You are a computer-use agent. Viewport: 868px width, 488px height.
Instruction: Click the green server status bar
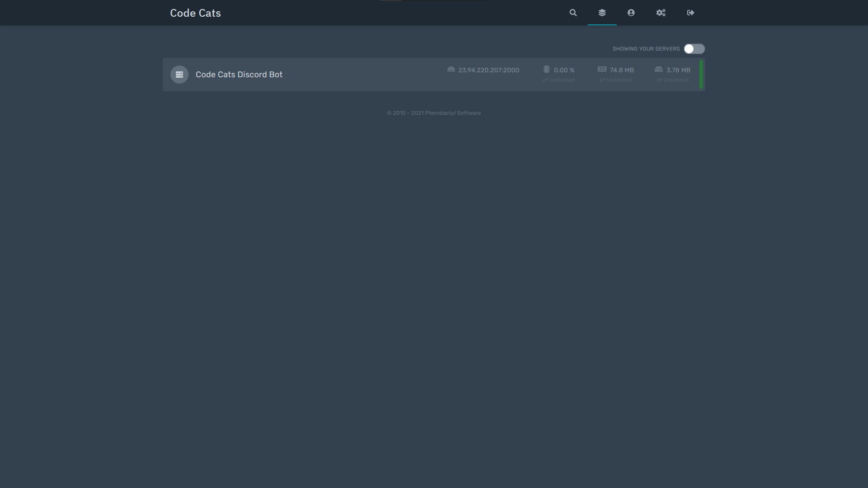[701, 75]
